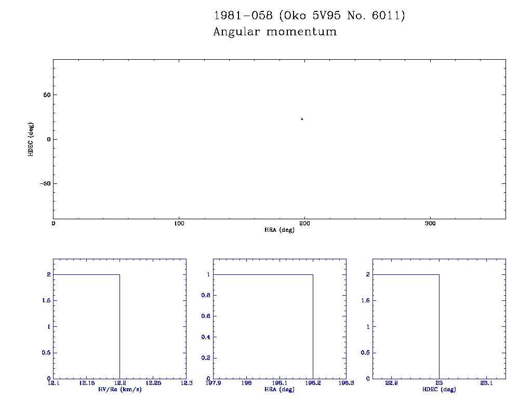Screen dimensions: 532x399
Task: Click the blue 'HRA (deg)' label under the middle histogram
Action: 280,389
